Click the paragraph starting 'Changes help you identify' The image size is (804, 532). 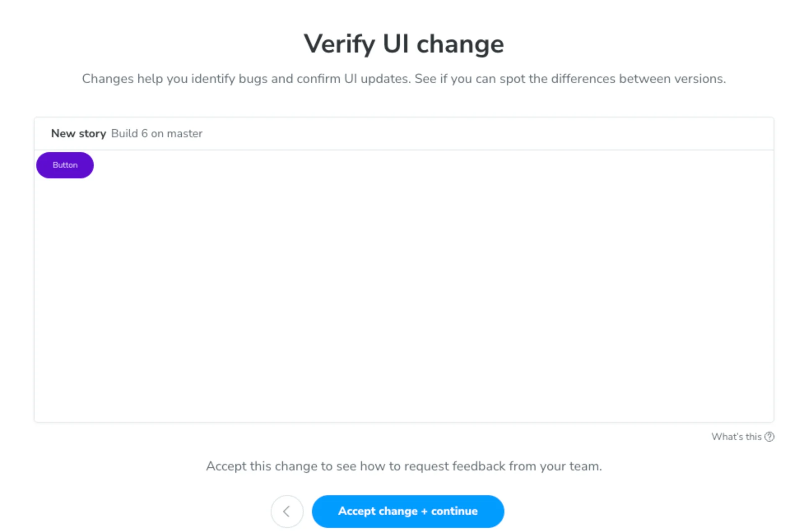point(404,79)
